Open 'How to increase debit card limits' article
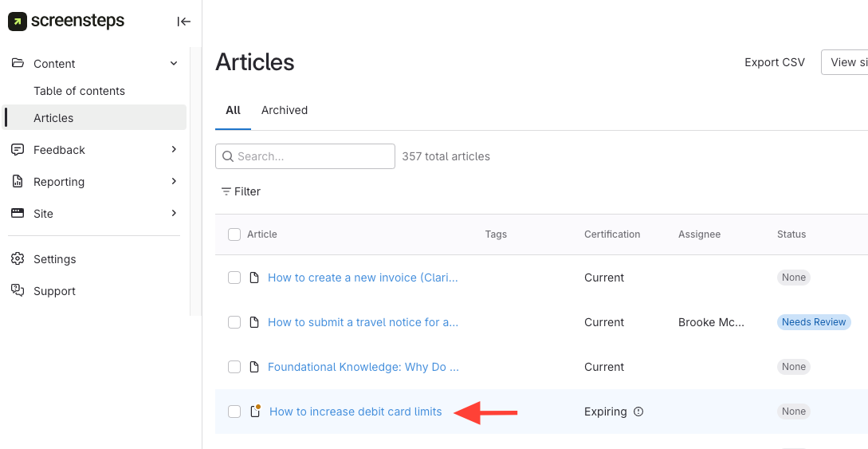 (x=355, y=412)
